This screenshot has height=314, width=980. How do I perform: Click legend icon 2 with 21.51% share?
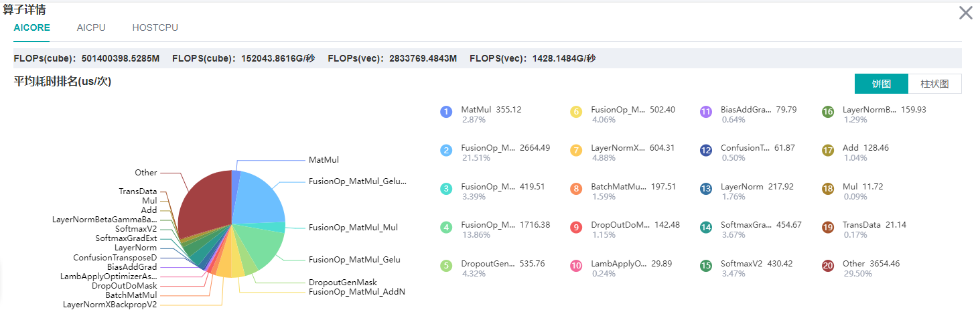pyautogui.click(x=446, y=151)
